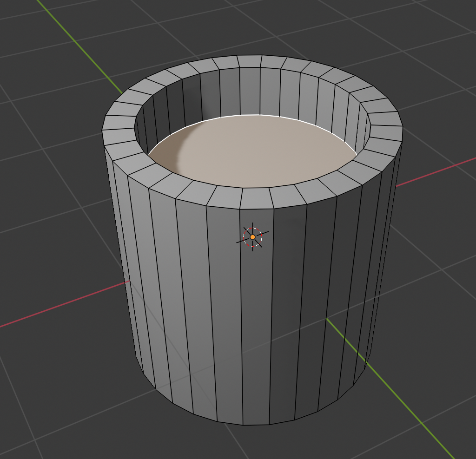This screenshot has width=476, height=459.
Task: Select the rearmost face of the top rim
Action: (x=249, y=61)
